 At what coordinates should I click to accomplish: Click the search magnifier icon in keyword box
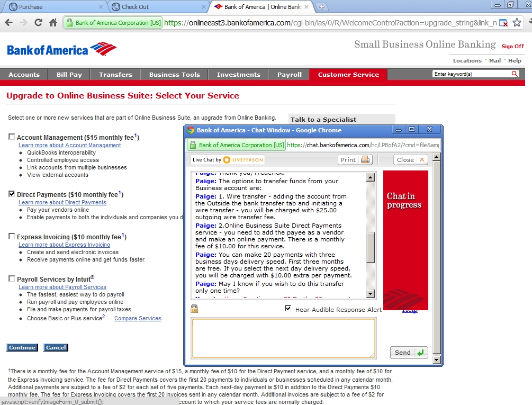coord(515,74)
